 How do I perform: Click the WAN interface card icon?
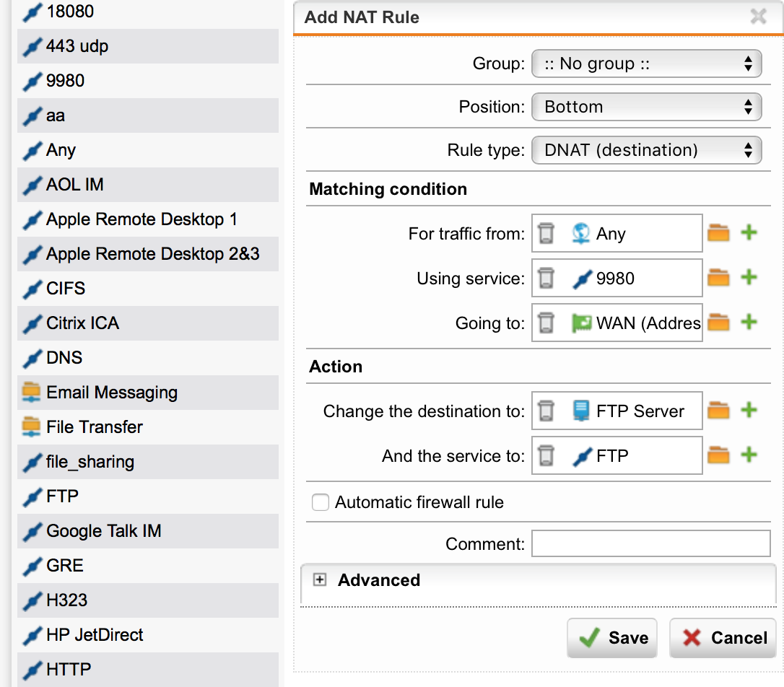pyautogui.click(x=581, y=323)
